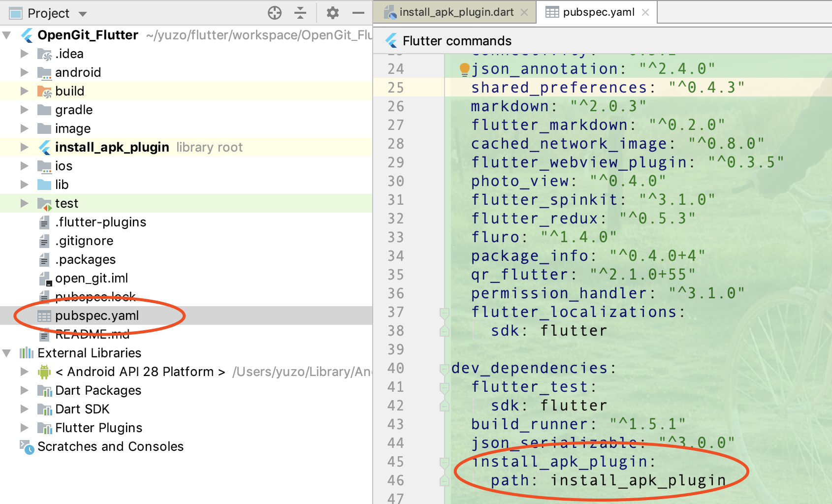Image resolution: width=832 pixels, height=504 pixels.
Task: Expand Android API 28 Platform library
Action: click(x=24, y=371)
